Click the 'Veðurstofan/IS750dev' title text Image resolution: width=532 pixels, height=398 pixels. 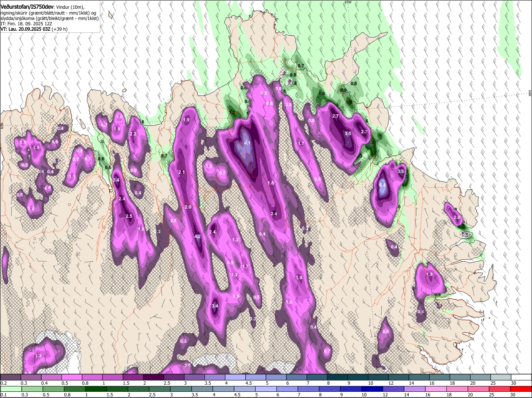(x=27, y=7)
